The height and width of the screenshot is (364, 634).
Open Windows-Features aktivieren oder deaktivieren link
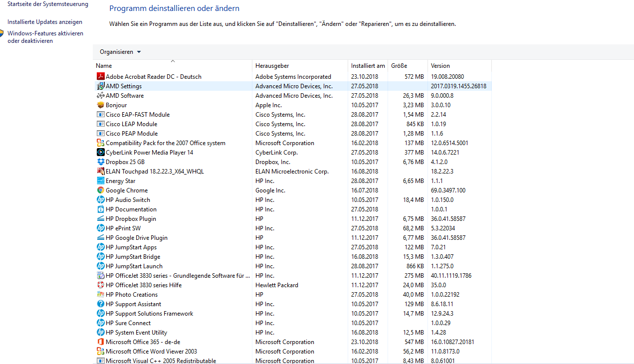[45, 37]
